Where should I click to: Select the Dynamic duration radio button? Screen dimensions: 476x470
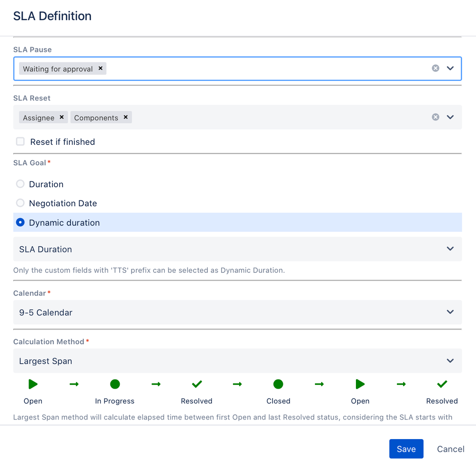(x=20, y=222)
